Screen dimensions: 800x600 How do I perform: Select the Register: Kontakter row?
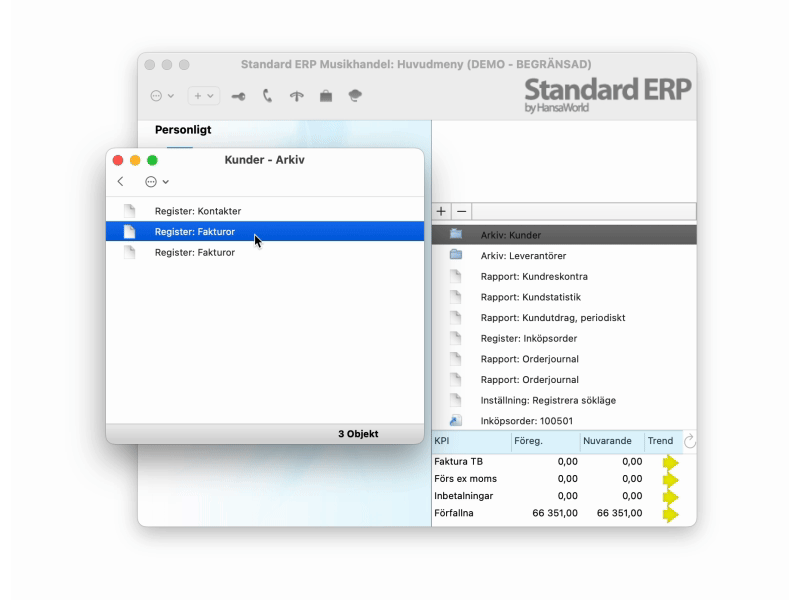265,211
